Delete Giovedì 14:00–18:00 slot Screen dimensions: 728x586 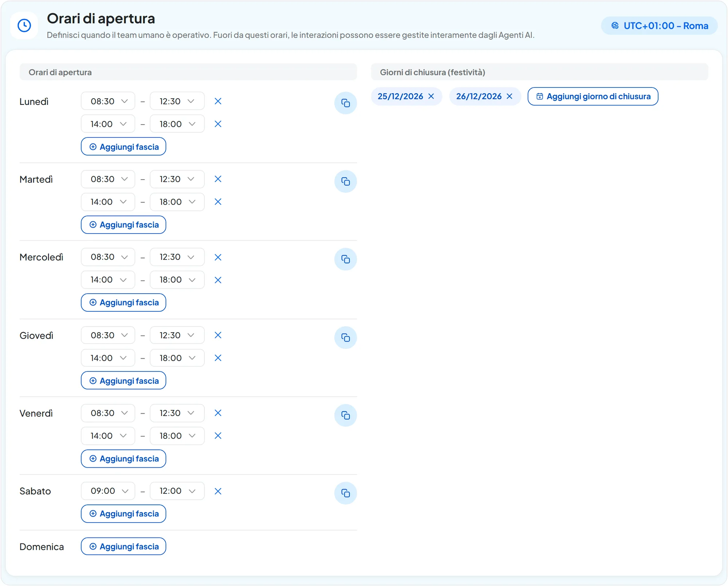click(218, 358)
